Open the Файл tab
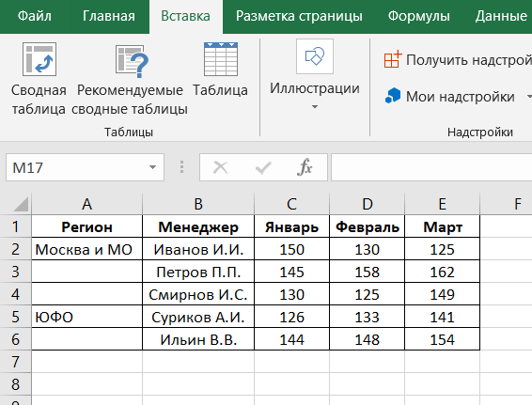 pyautogui.click(x=34, y=16)
